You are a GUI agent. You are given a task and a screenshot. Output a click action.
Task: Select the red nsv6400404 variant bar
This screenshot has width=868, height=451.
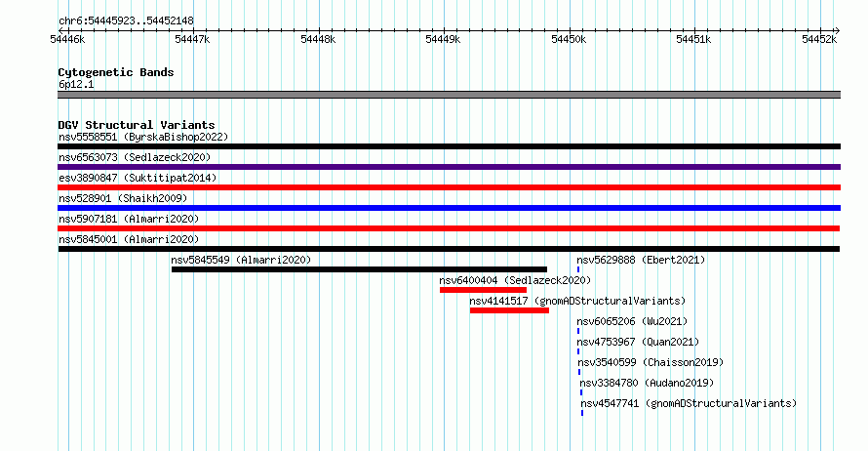[x=484, y=290]
